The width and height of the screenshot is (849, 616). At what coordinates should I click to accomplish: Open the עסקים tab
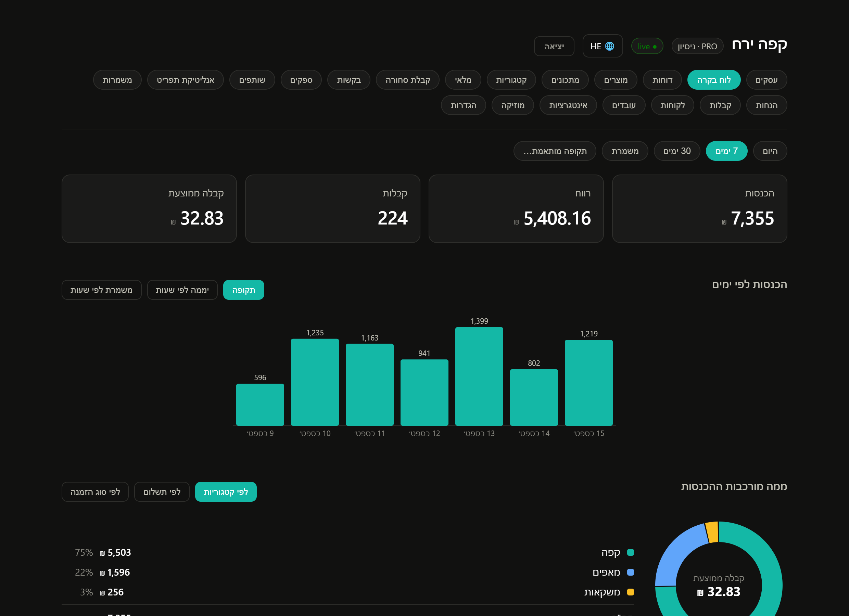(766, 80)
